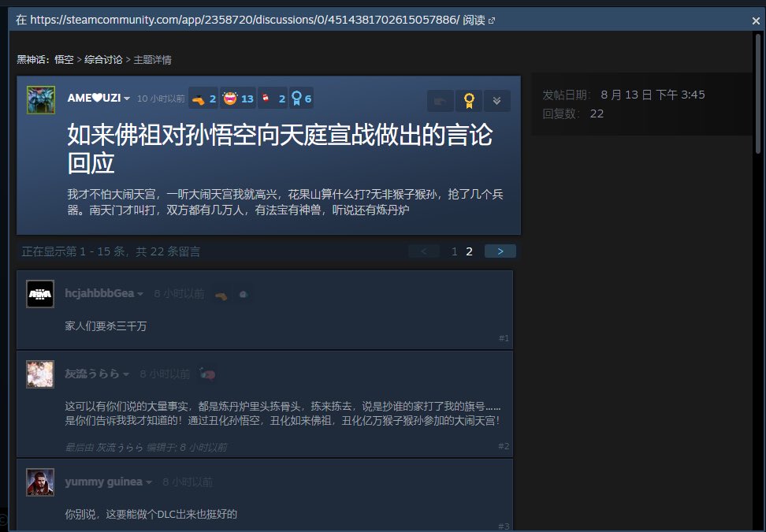Open 综合讨论 breadcrumb link

point(103,60)
